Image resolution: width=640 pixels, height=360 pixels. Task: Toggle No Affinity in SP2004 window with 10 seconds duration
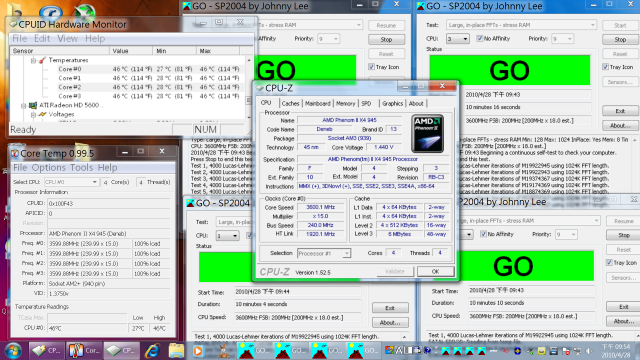click(483, 234)
